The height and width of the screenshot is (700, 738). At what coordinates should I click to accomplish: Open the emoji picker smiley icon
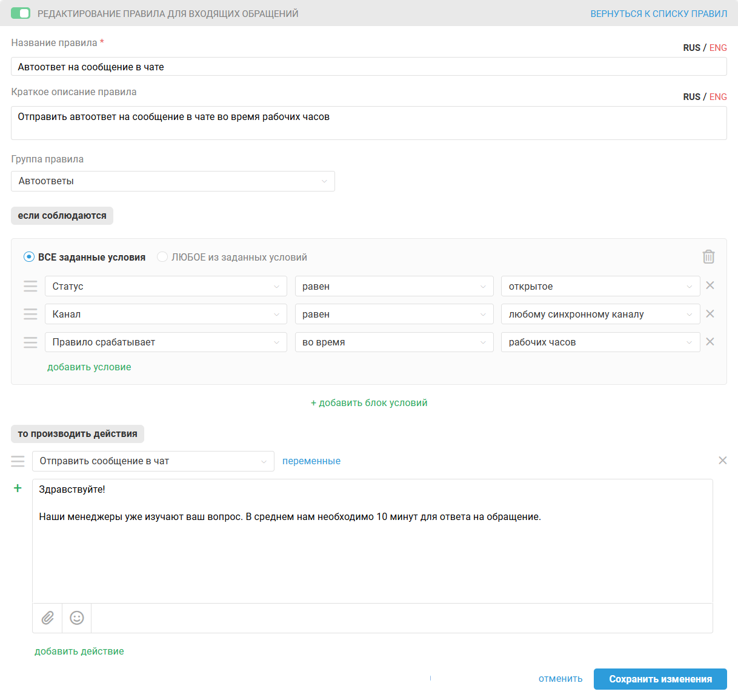77,618
